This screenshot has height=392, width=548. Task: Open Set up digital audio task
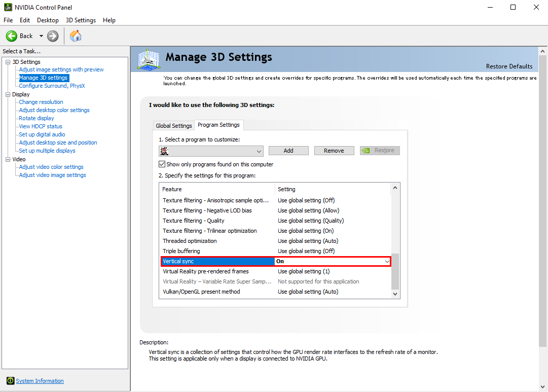[42, 134]
